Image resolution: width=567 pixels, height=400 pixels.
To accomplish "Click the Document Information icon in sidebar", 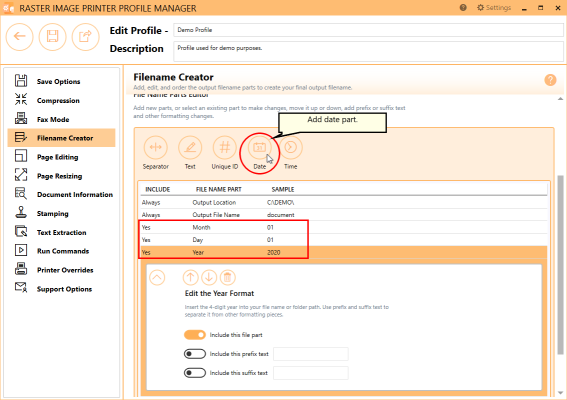I will tap(21, 193).
